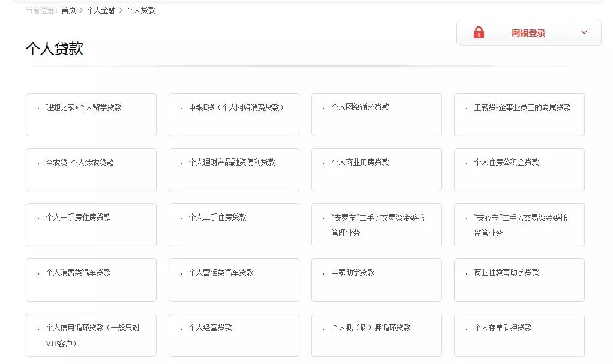Click the red lock icon beside 网银登录
The image size is (613, 364).
pyautogui.click(x=478, y=32)
